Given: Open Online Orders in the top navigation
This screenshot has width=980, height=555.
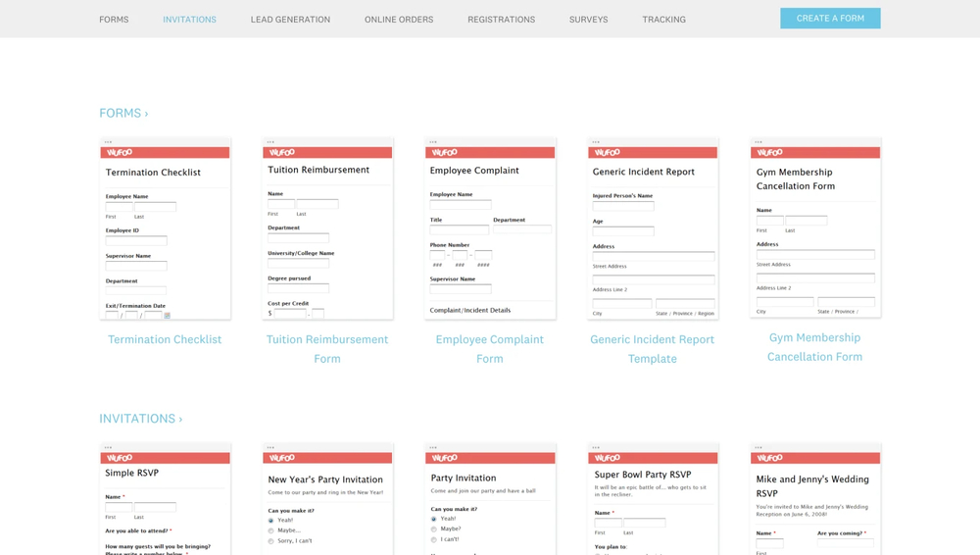Looking at the screenshot, I should (399, 20).
